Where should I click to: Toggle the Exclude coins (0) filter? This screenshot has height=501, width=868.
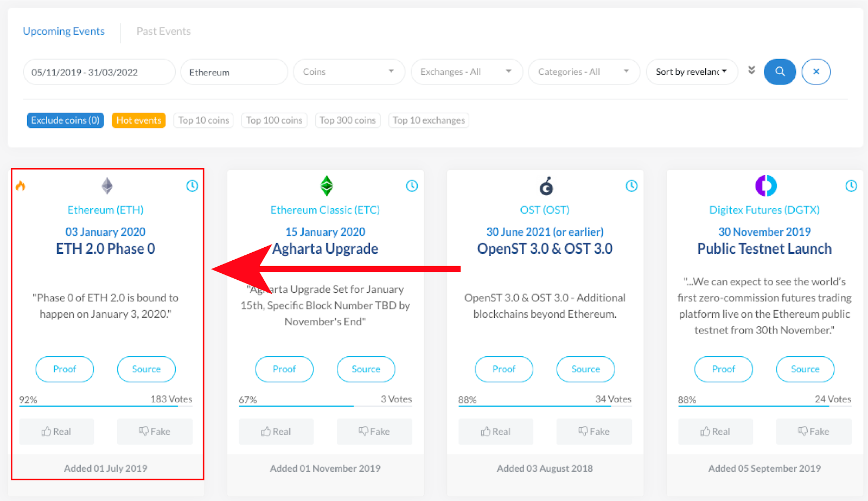coord(65,120)
